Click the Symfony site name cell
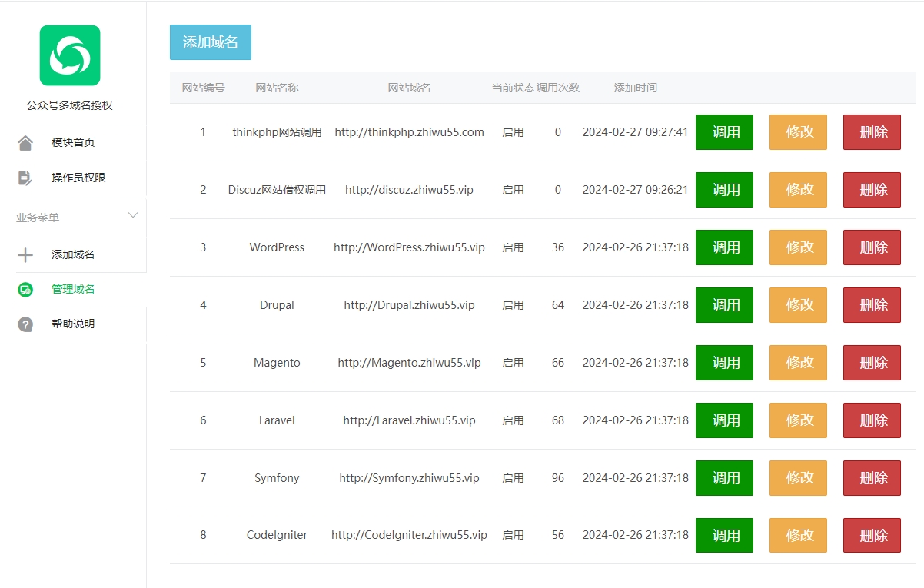 pyautogui.click(x=277, y=478)
